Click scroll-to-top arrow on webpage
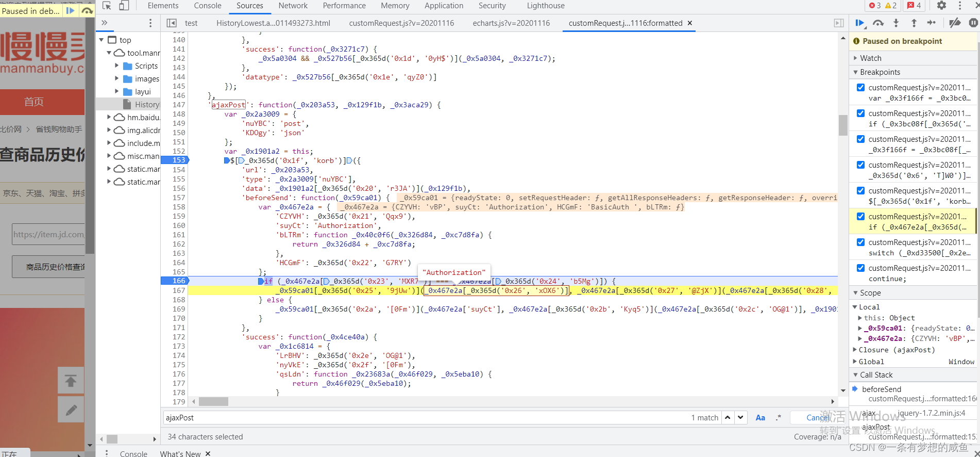This screenshot has width=980, height=457. [x=71, y=381]
